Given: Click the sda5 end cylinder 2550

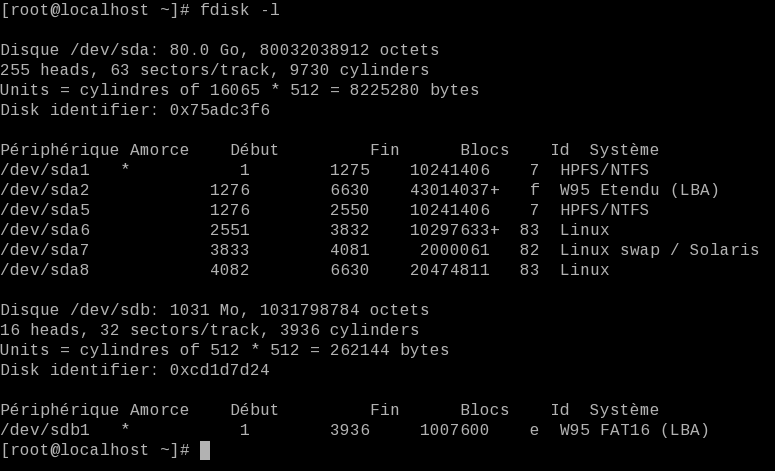Looking at the screenshot, I should (x=349, y=210).
